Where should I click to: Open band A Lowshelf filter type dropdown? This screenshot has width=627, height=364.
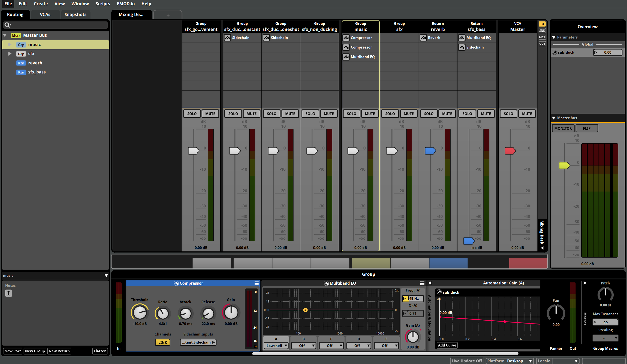(276, 346)
